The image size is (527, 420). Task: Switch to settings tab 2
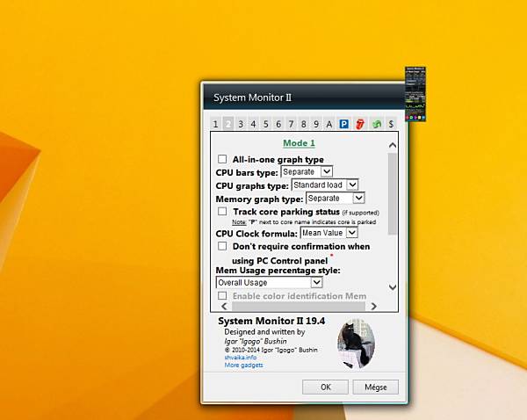[x=227, y=124]
